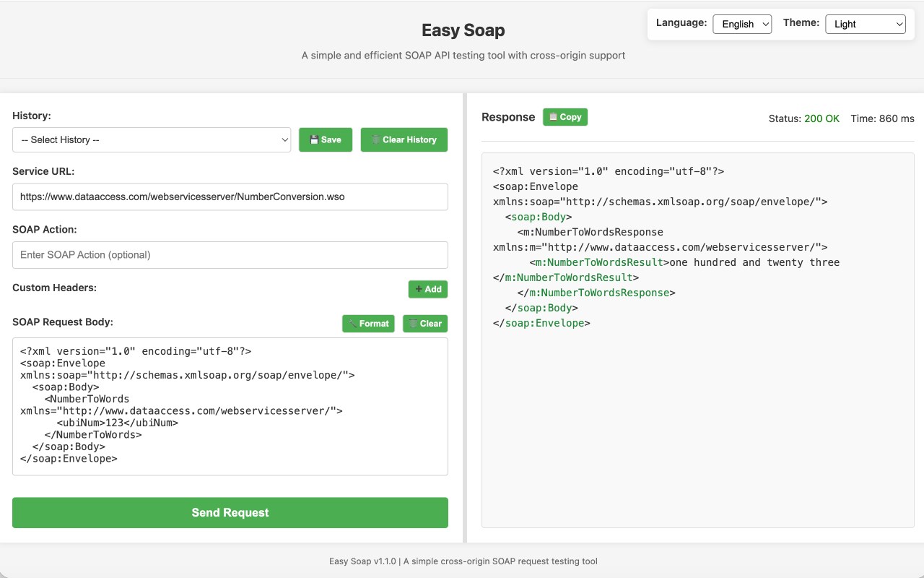This screenshot has height=578, width=924.
Task: Click the 200 OK status text
Action: pyautogui.click(x=821, y=118)
